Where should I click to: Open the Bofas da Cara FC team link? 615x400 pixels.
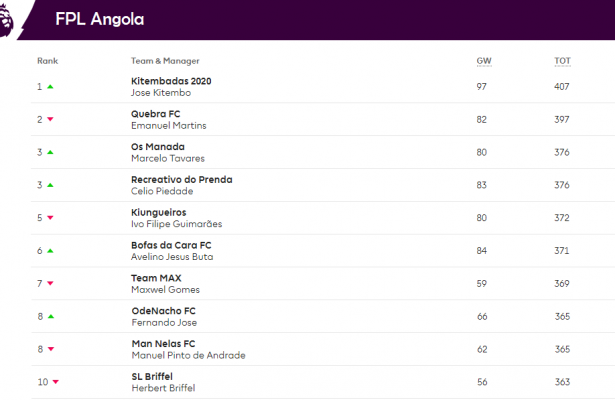[x=171, y=245]
